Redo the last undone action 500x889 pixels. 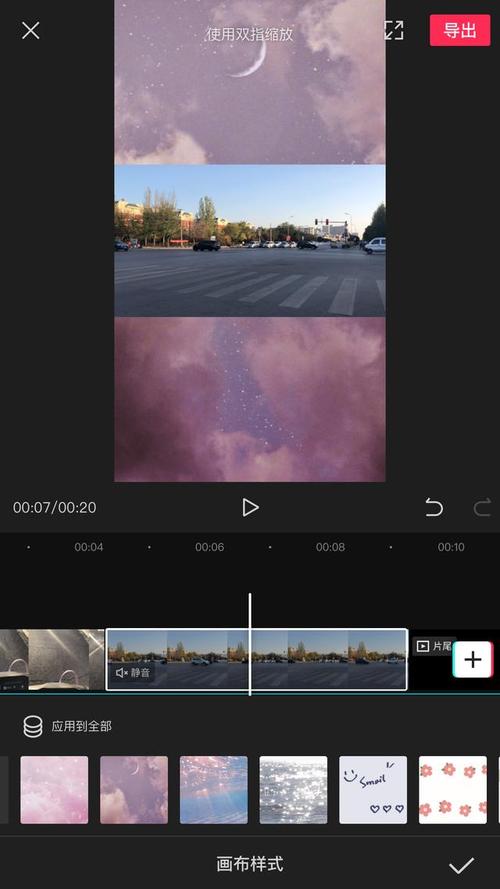pyautogui.click(x=482, y=507)
